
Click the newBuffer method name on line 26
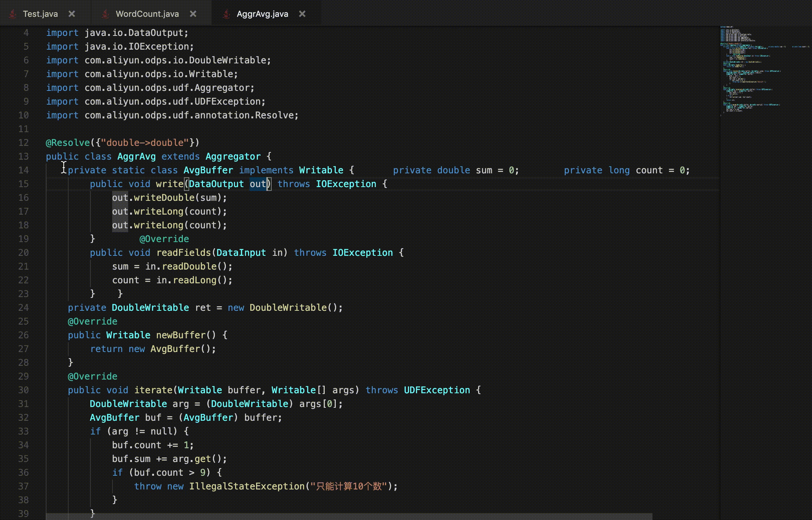pyautogui.click(x=180, y=335)
